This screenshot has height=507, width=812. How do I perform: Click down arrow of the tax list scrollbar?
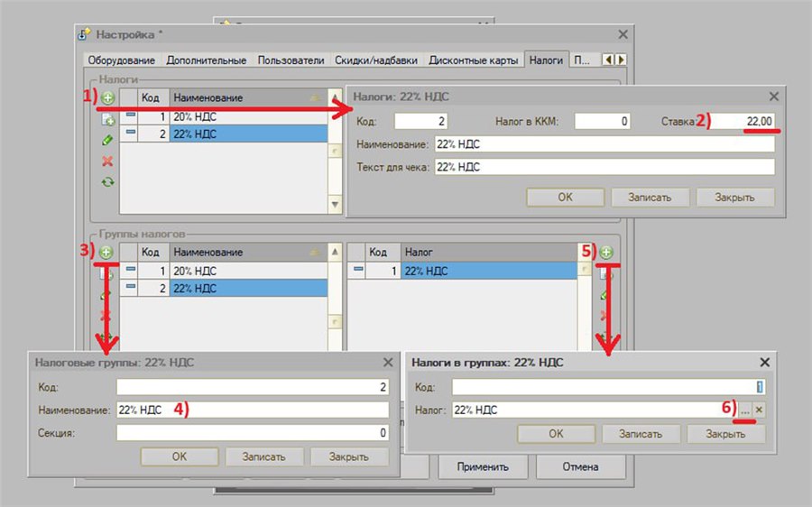point(335,204)
